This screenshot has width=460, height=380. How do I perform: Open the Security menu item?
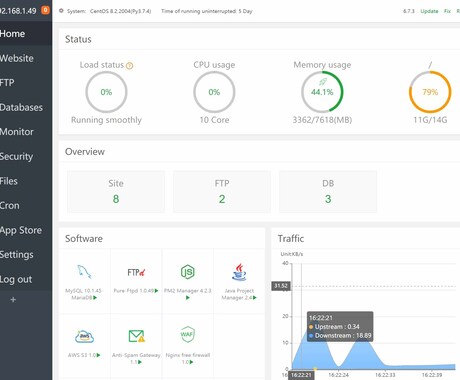[26, 156]
